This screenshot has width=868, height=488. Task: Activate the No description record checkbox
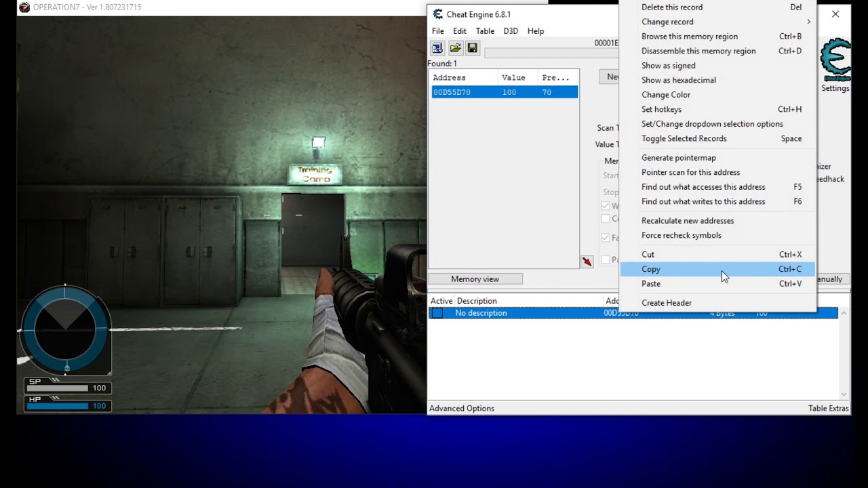(x=436, y=312)
